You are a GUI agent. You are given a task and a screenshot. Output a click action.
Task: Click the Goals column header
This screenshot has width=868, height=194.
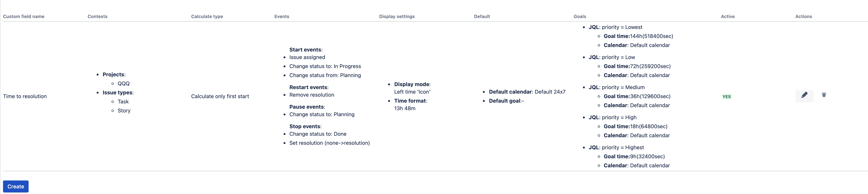580,17
